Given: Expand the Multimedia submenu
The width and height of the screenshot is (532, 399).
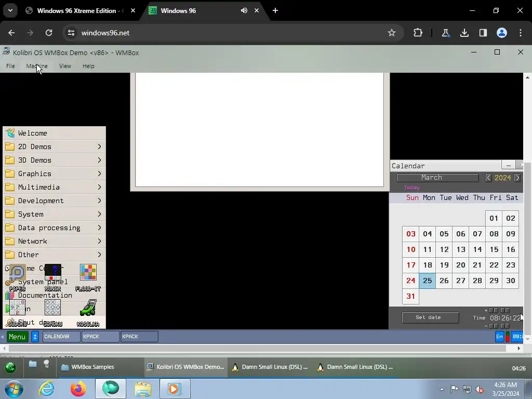Looking at the screenshot, I should click(54, 187).
